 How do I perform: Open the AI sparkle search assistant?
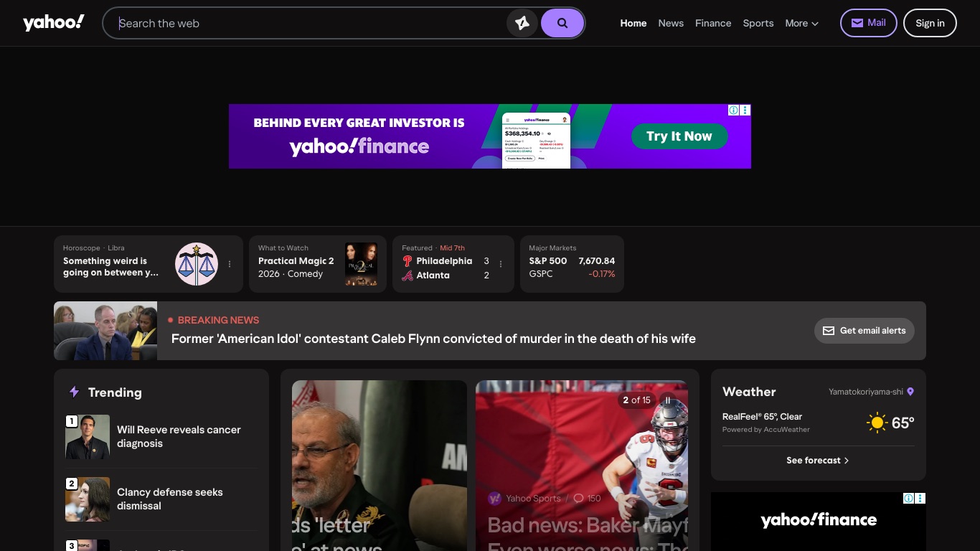(522, 23)
